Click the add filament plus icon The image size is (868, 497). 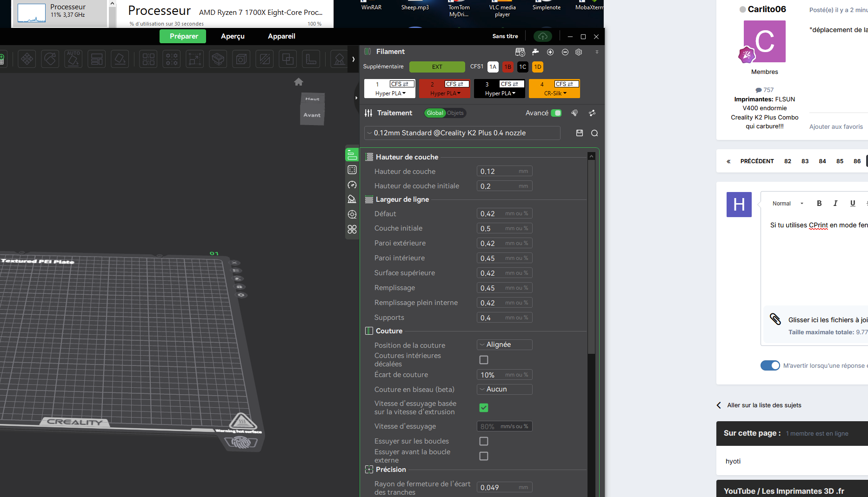tap(550, 52)
